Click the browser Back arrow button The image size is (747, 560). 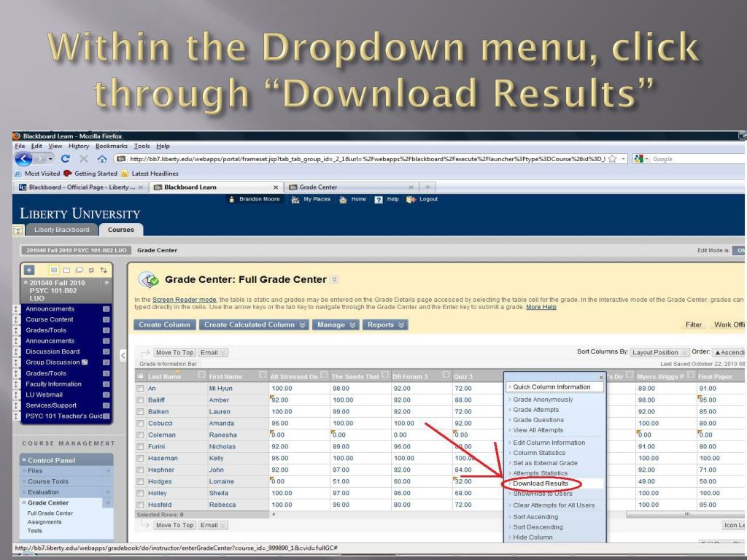click(x=23, y=159)
